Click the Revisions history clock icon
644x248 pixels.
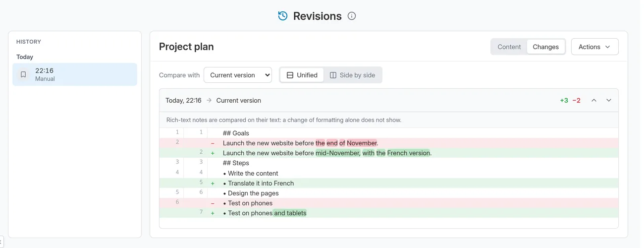click(x=282, y=16)
